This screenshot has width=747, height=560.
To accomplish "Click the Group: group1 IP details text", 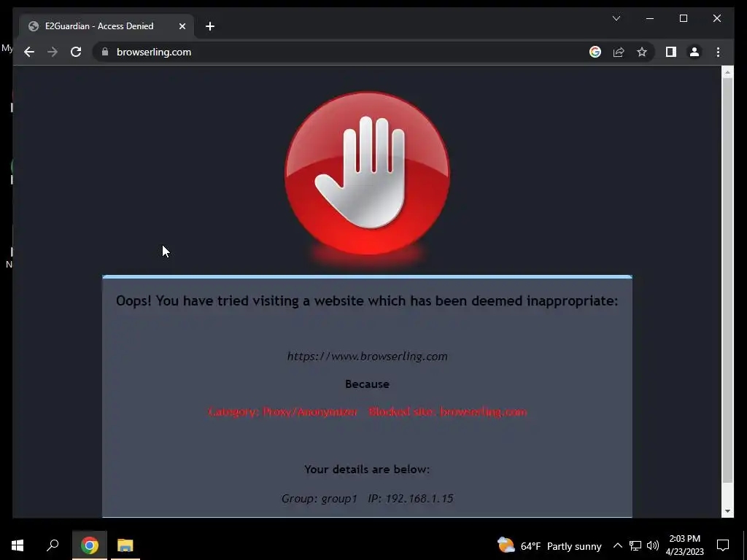I will [368, 499].
